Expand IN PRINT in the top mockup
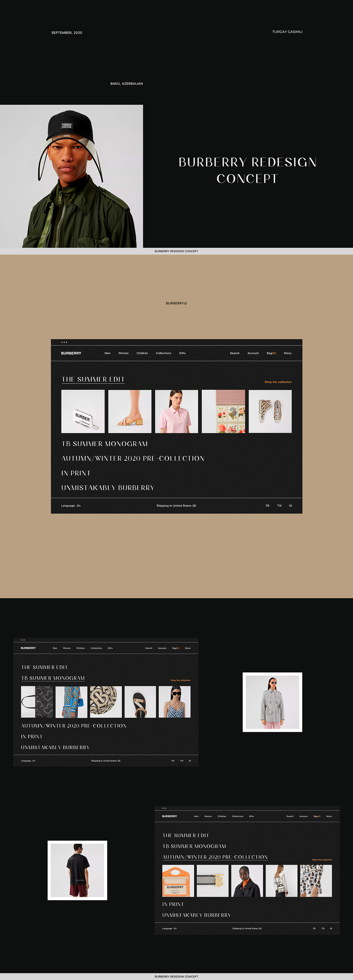Viewport: 353px width, 980px height. click(76, 473)
